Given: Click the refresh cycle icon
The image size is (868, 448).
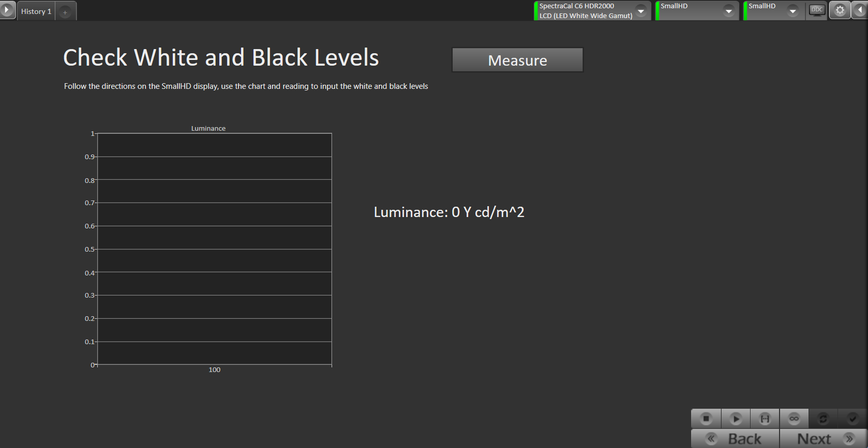Looking at the screenshot, I should point(823,419).
